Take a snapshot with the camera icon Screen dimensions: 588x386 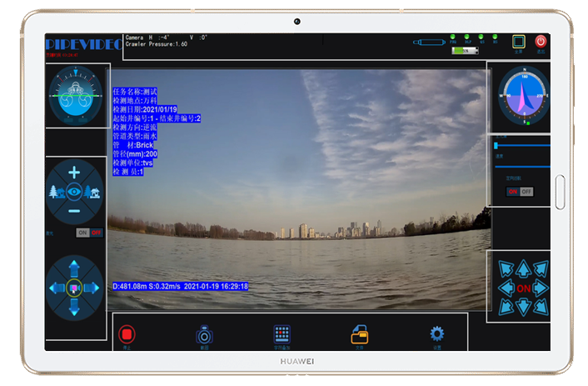[x=204, y=334]
